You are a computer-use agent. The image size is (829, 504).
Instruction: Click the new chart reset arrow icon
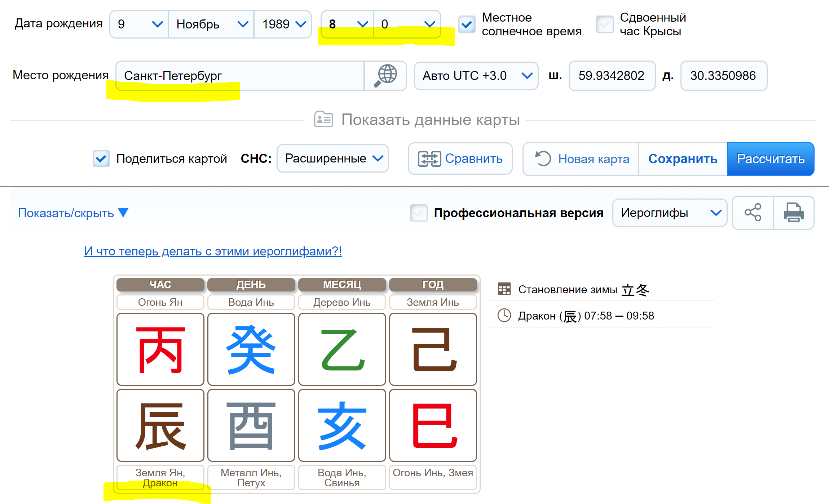543,159
